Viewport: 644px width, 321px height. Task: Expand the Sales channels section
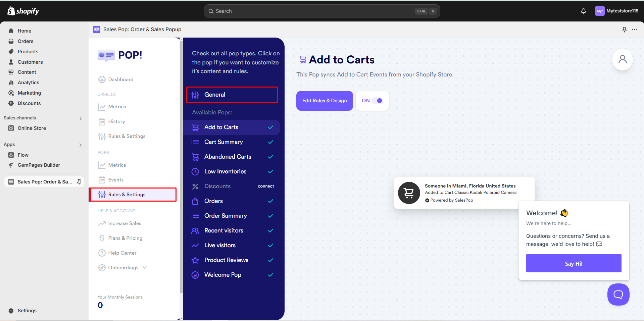(x=80, y=118)
